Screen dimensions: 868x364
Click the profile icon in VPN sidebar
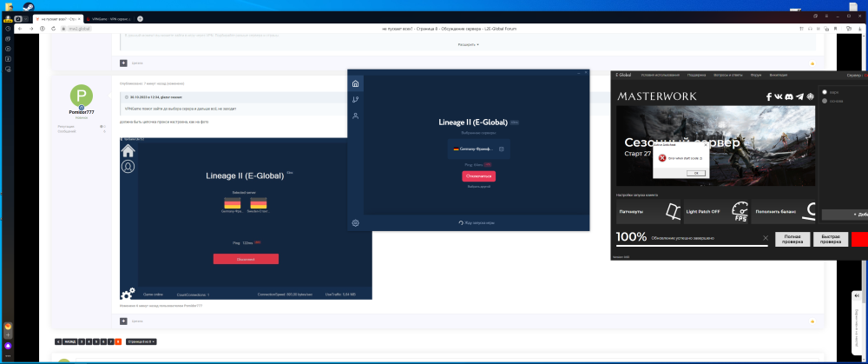coord(355,116)
